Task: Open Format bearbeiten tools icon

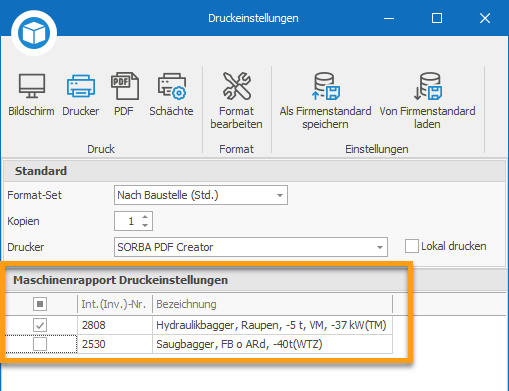Action: tap(237, 86)
